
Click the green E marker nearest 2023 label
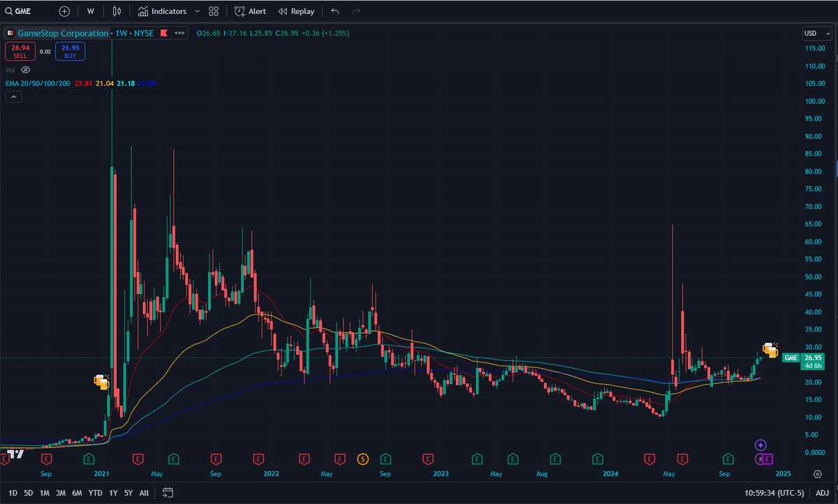477,459
